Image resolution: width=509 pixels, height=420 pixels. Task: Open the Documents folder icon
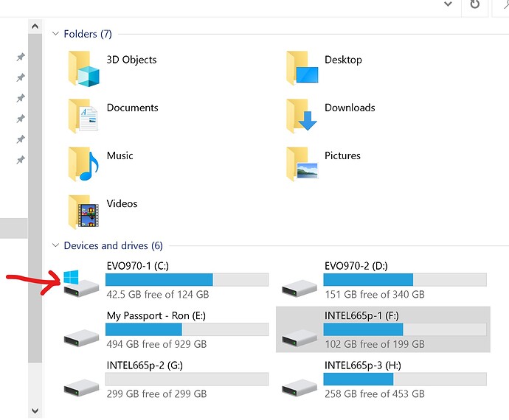click(x=83, y=116)
